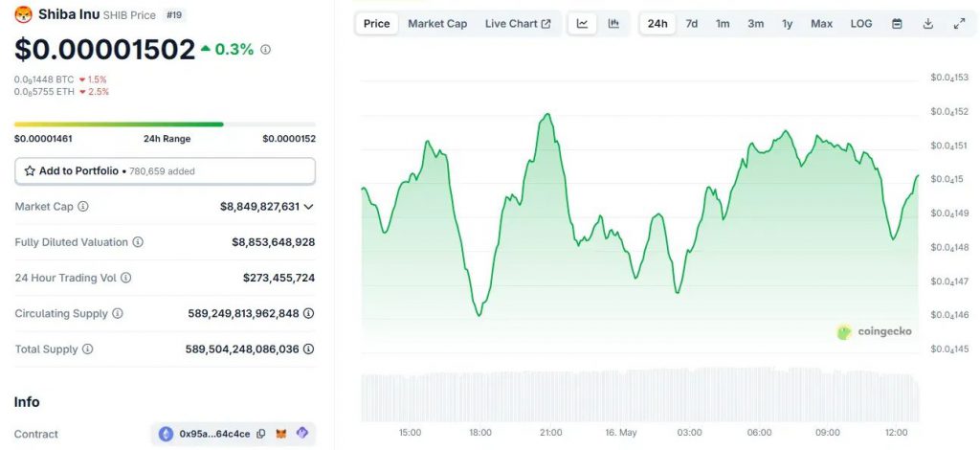Click the 0x95a...64c4ce contract address
The height and width of the screenshot is (450, 980).
(x=214, y=434)
